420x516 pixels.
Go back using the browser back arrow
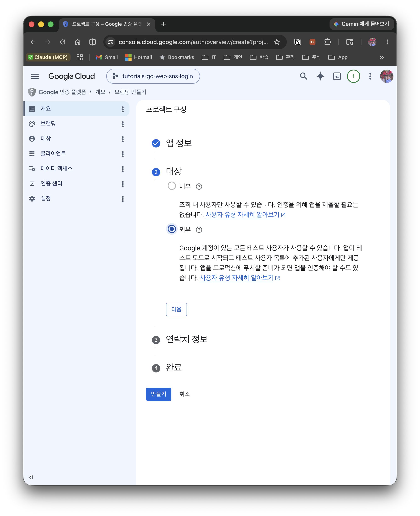33,42
